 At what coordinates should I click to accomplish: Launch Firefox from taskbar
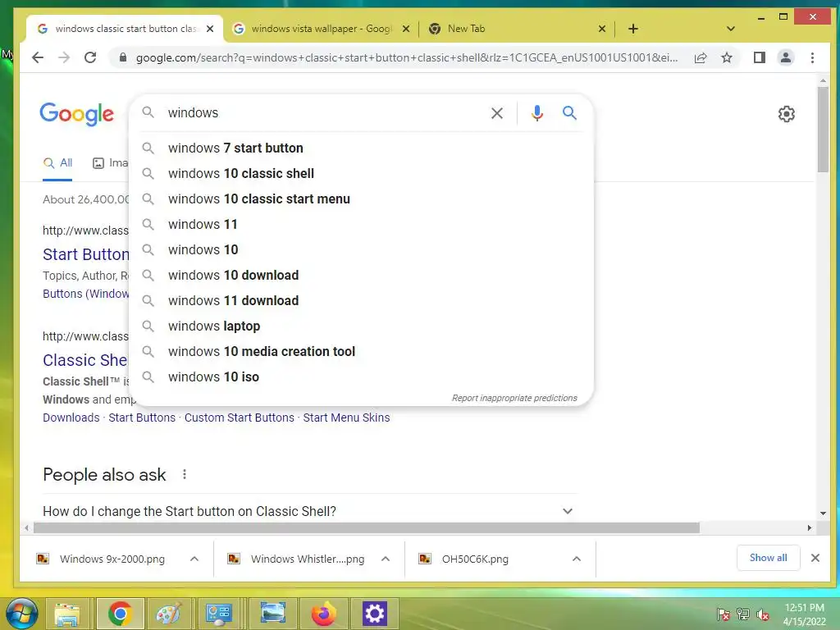(323, 614)
